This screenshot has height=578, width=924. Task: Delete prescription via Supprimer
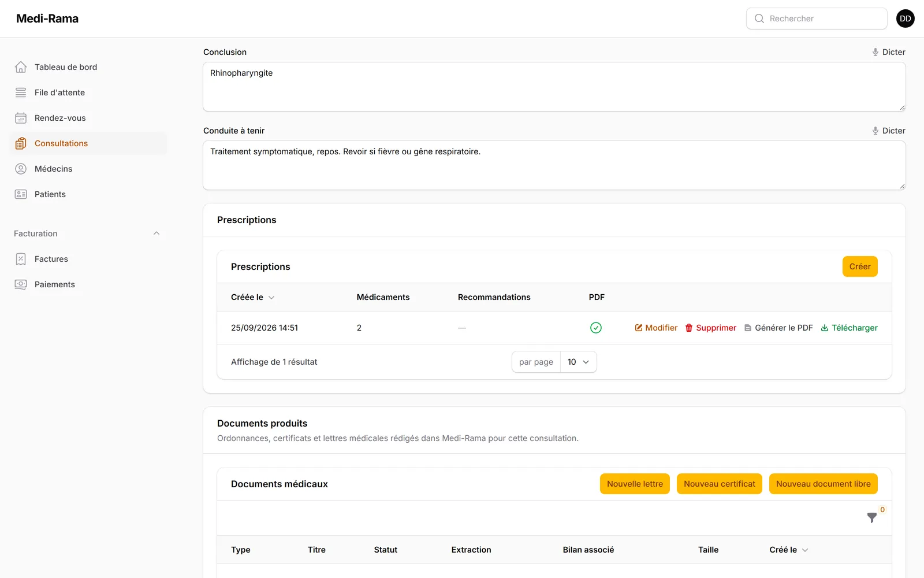click(711, 328)
